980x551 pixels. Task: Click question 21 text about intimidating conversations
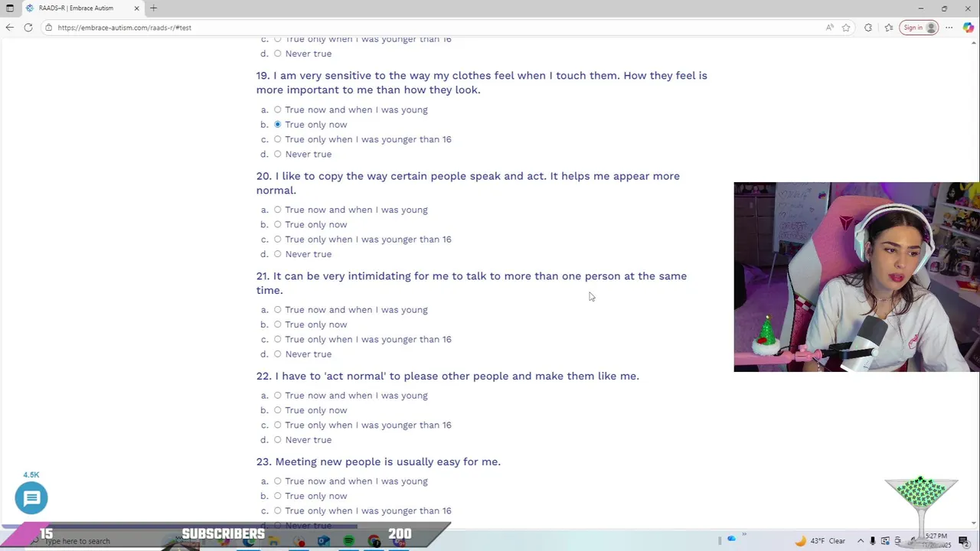point(472,283)
